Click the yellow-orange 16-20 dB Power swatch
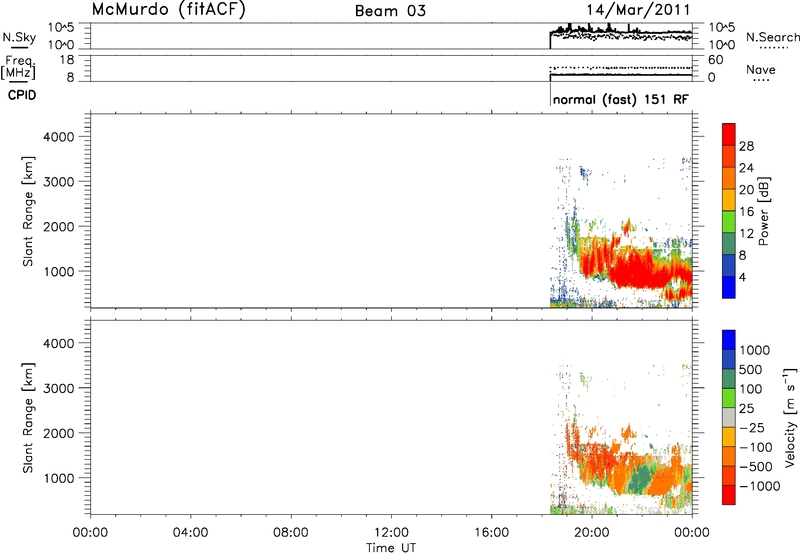 [729, 200]
